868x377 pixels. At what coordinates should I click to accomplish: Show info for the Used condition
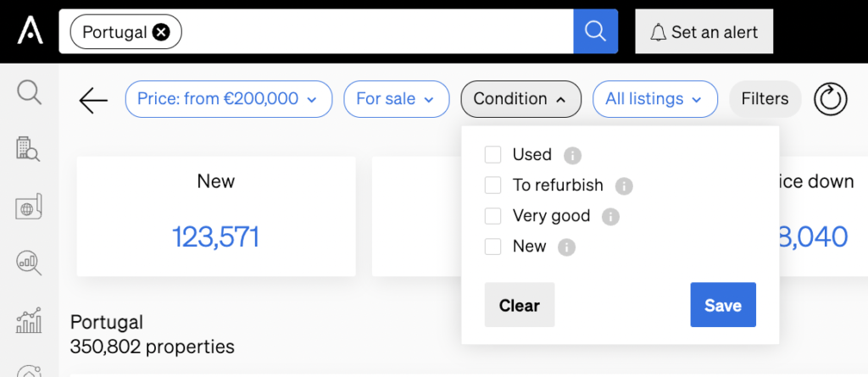pyautogui.click(x=572, y=156)
